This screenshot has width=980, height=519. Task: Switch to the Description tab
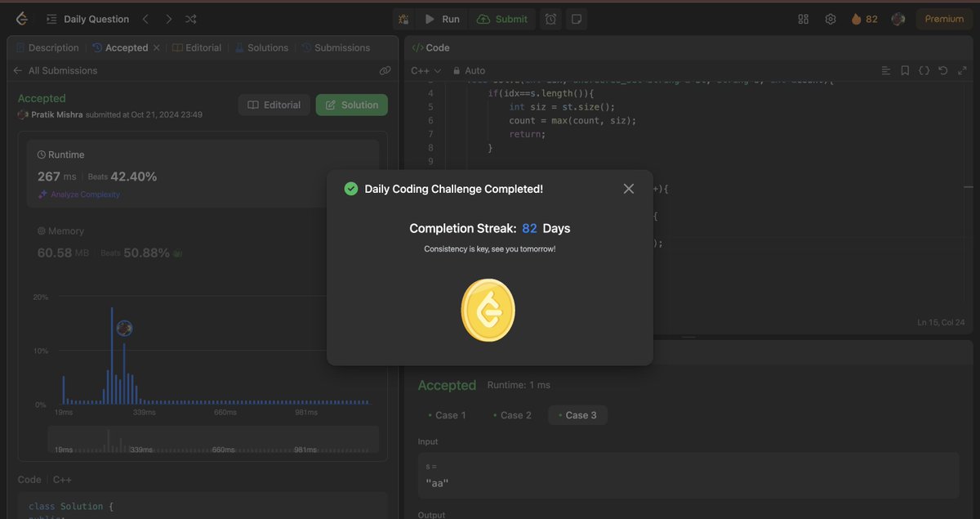[x=47, y=47]
